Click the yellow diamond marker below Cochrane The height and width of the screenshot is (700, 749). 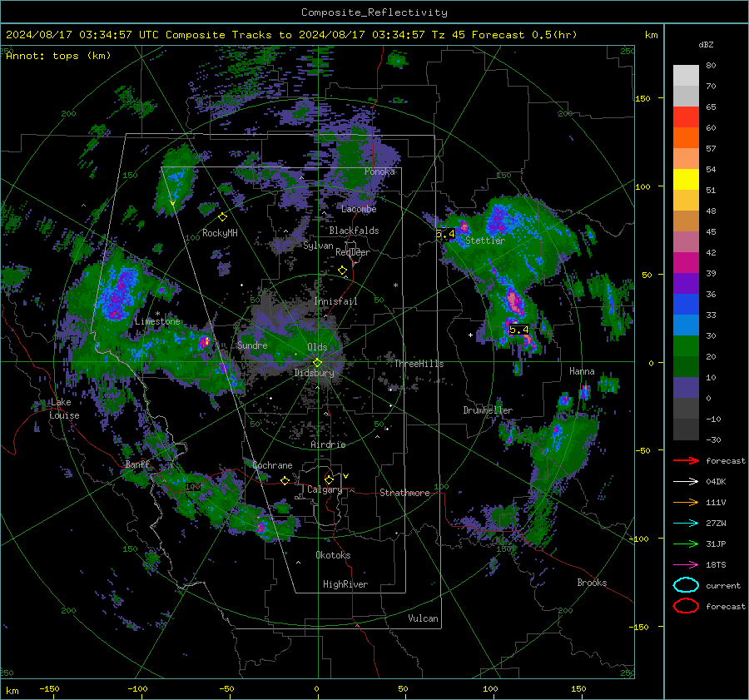pyautogui.click(x=285, y=480)
